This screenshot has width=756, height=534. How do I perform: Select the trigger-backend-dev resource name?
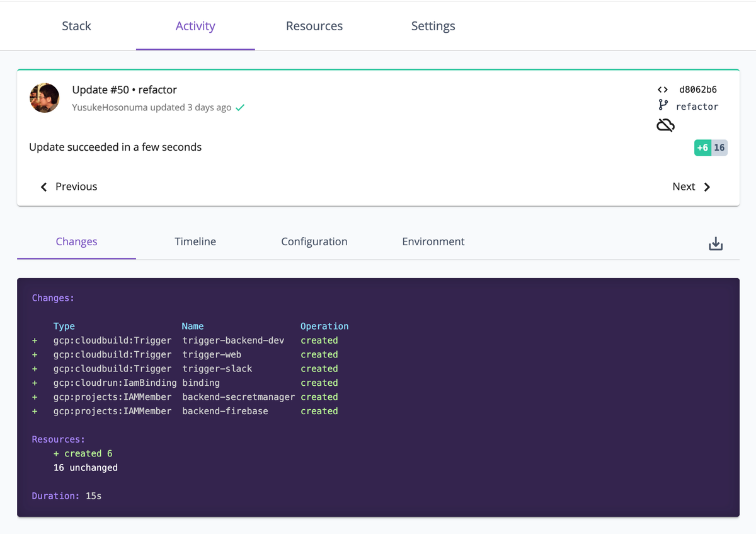pos(233,340)
